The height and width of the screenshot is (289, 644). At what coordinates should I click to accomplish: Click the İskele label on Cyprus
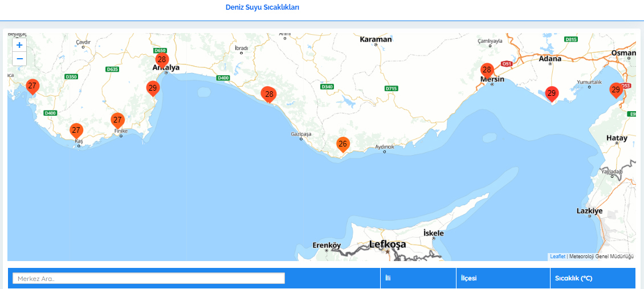click(x=434, y=233)
